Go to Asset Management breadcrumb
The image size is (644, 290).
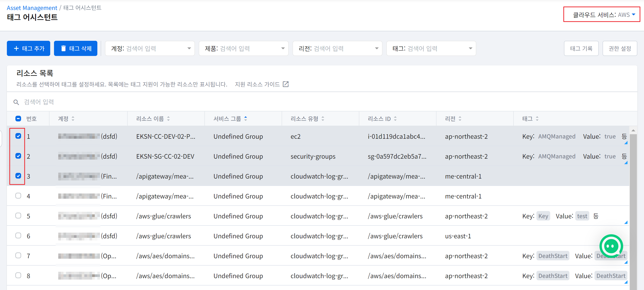(x=32, y=8)
